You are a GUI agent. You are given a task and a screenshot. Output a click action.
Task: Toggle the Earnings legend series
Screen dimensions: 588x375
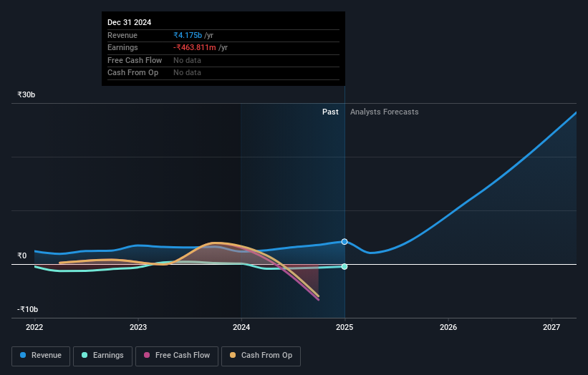pyautogui.click(x=102, y=356)
